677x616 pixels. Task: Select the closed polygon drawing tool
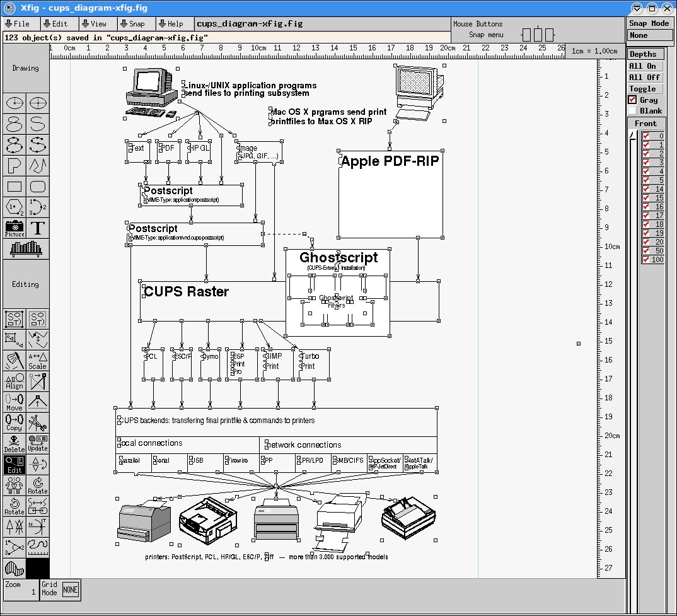click(x=14, y=165)
